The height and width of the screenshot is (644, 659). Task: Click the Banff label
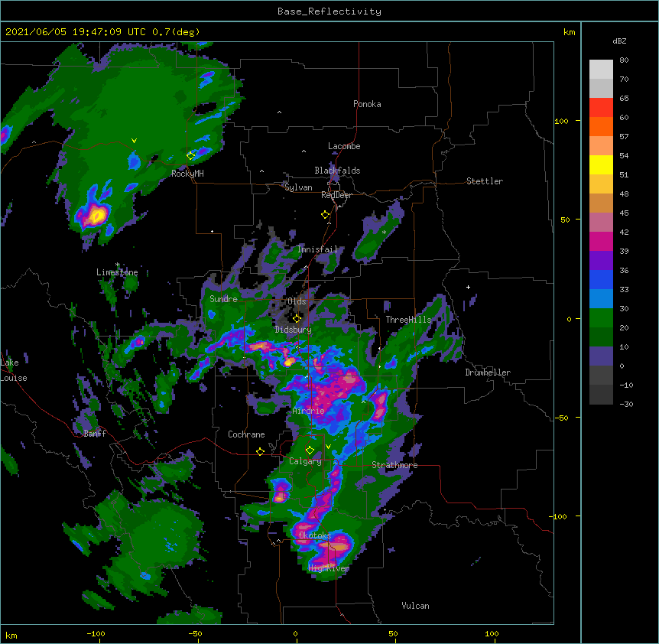pos(95,434)
